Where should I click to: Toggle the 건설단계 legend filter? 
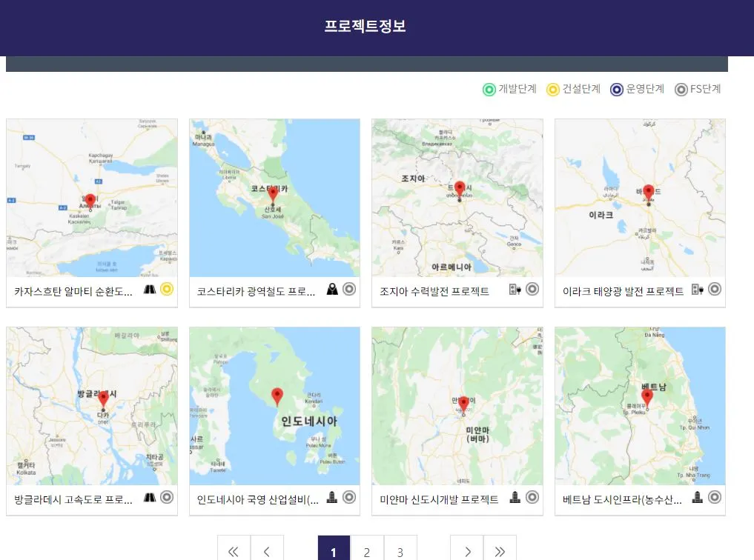click(x=552, y=89)
